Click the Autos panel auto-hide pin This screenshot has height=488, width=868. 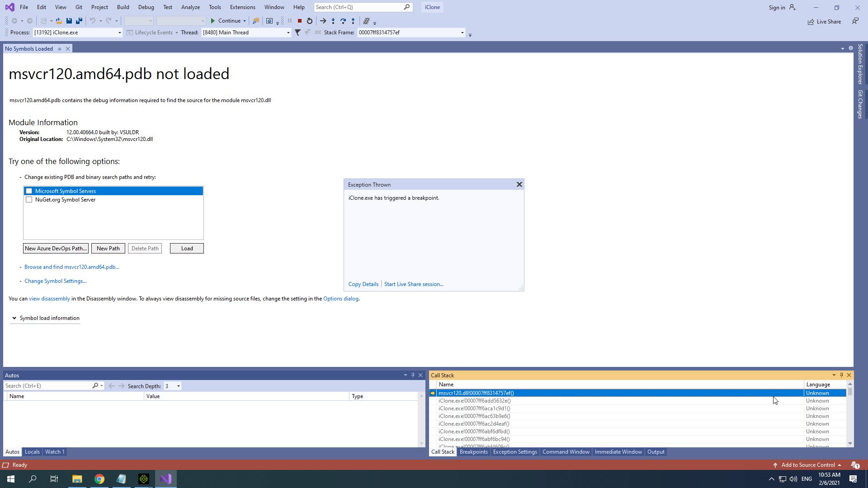tap(413, 375)
